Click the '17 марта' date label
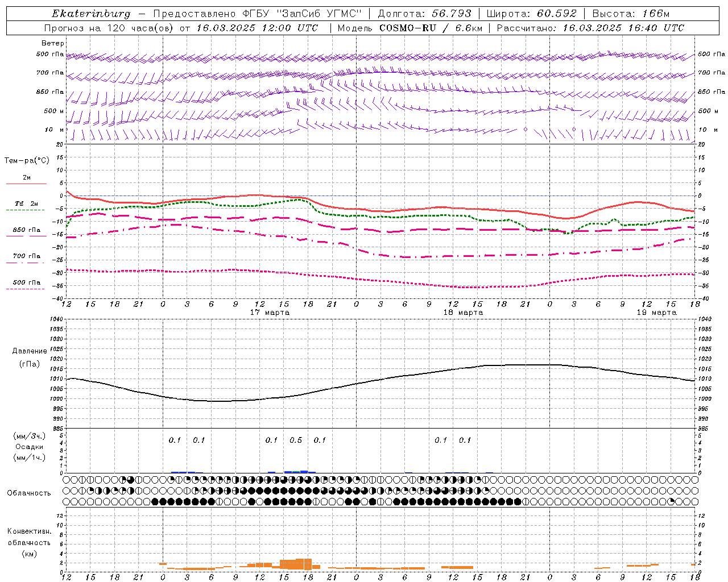728x582 pixels. click(270, 313)
